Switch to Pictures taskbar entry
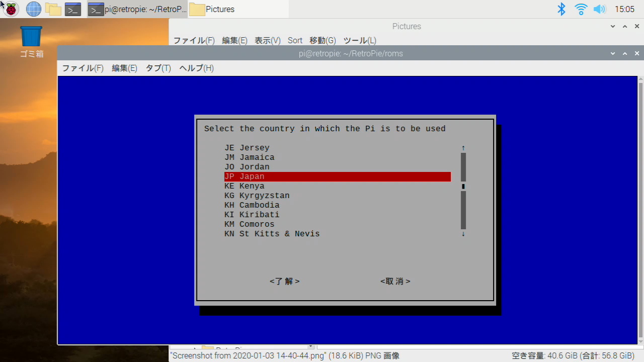This screenshot has height=362, width=644. coord(238,9)
